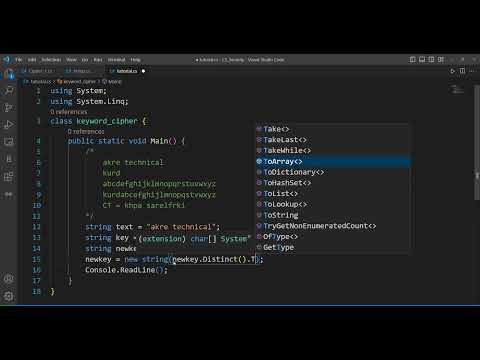This screenshot has height=360, width=480.
Task: Click the minimap code preview
Action: [x=456, y=89]
